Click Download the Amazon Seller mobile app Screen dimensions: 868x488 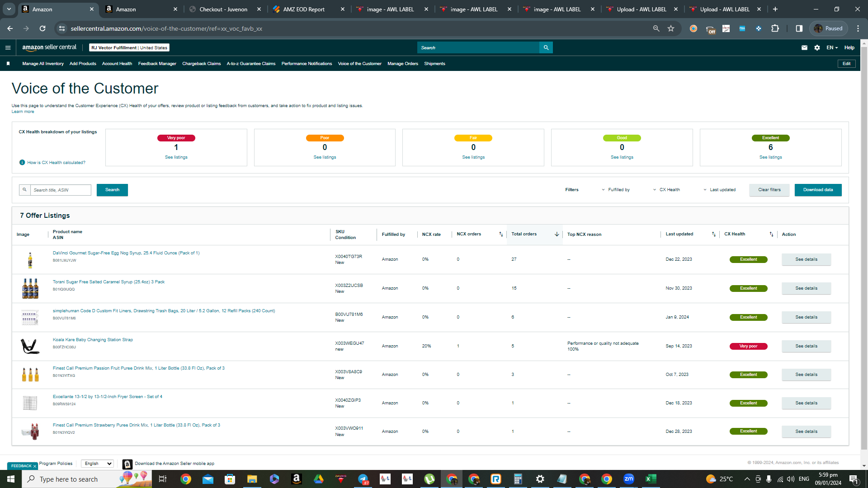175,464
